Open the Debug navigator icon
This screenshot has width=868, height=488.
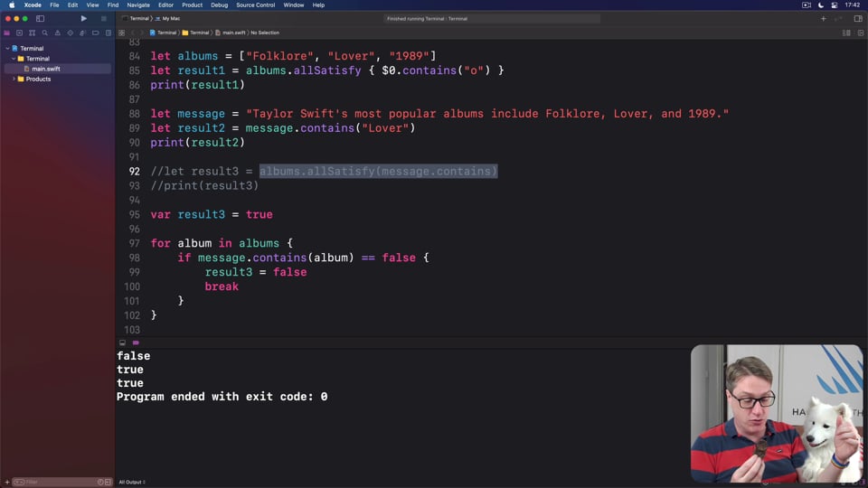(x=83, y=33)
